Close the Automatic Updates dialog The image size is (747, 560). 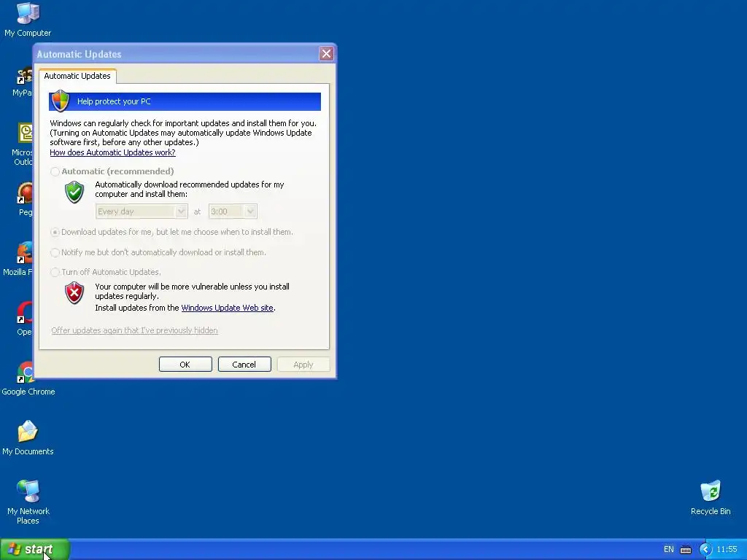tap(326, 54)
